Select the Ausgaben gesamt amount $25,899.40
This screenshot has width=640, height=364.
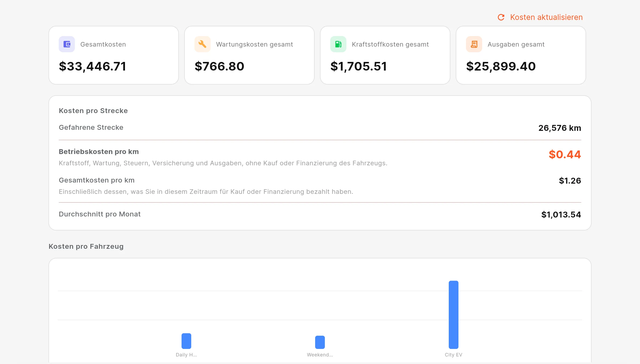(501, 66)
